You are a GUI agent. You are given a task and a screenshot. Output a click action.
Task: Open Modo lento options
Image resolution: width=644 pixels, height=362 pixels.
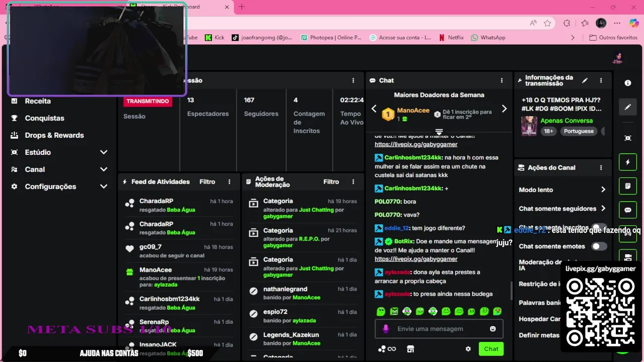tap(562, 190)
